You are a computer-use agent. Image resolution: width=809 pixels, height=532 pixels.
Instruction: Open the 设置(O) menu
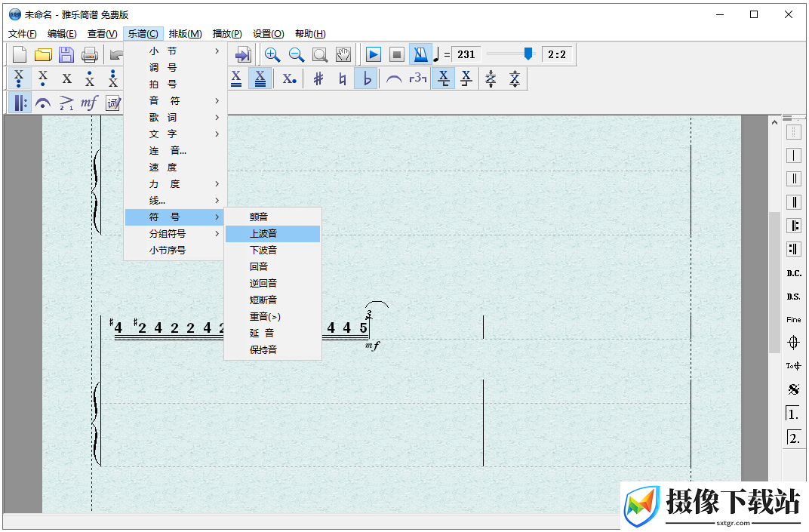coord(269,33)
